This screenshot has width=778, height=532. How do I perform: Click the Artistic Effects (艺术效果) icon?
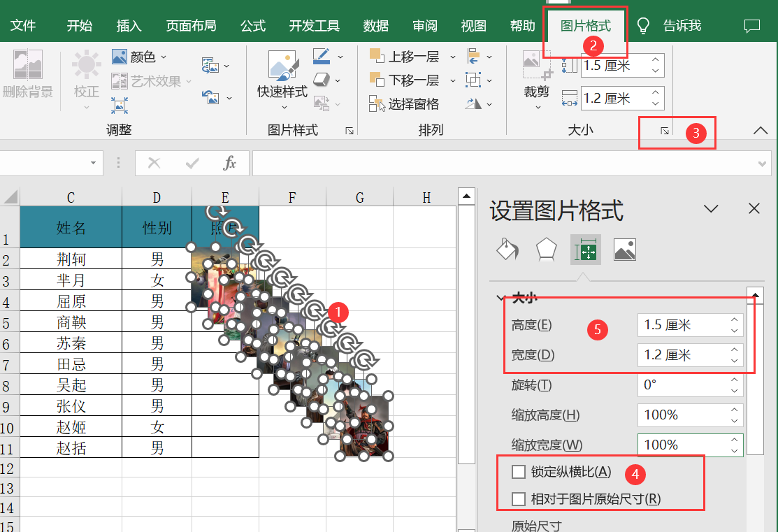point(120,81)
